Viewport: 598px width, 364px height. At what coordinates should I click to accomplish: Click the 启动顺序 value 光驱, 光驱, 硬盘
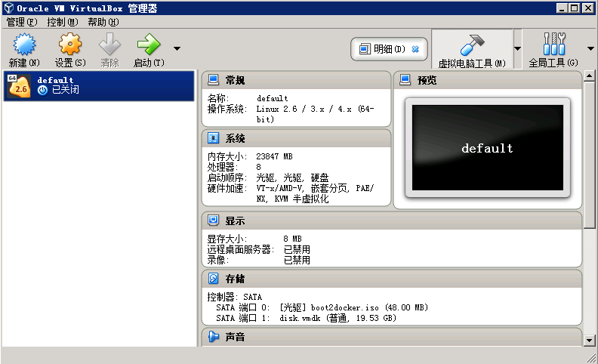(292, 177)
